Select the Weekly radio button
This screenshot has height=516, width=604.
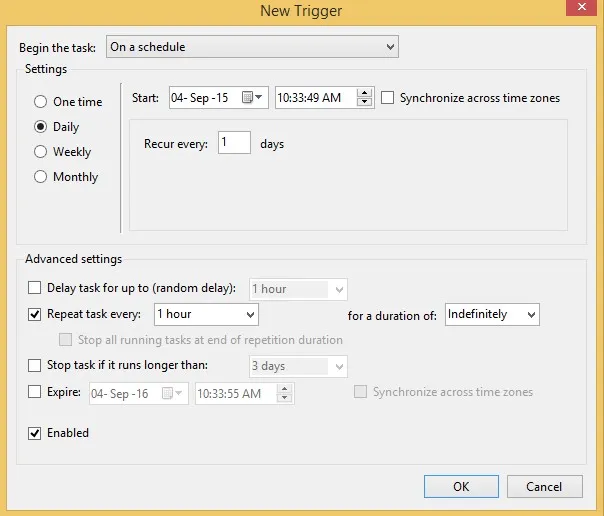click(40, 152)
